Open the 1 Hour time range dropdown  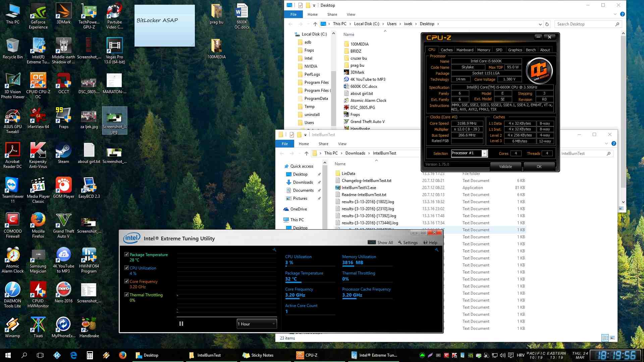pyautogui.click(x=257, y=324)
